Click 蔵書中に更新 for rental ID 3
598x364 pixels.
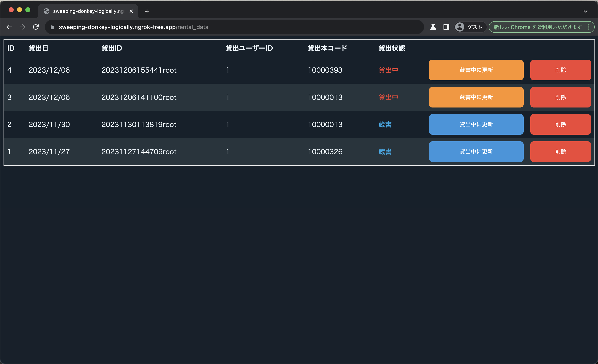pos(476,97)
